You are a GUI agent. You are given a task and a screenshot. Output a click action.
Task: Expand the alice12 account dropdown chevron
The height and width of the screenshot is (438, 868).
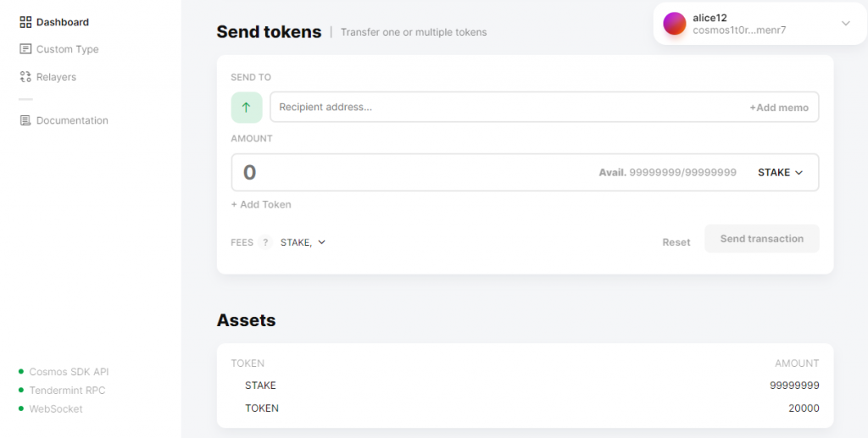(845, 24)
